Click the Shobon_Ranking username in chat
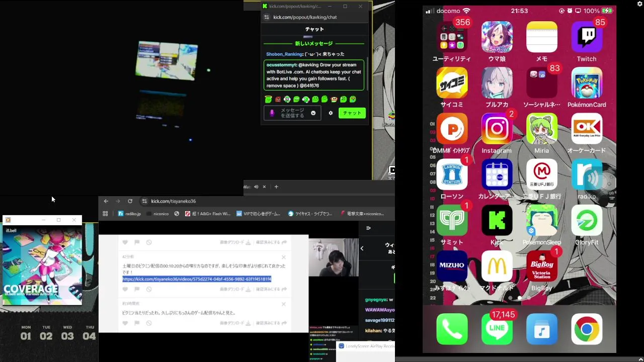This screenshot has height=362, width=644. (x=284, y=54)
